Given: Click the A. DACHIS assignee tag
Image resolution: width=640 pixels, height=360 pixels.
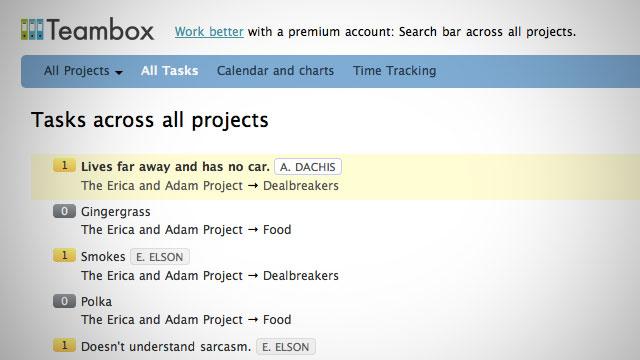Looking at the screenshot, I should click(308, 167).
